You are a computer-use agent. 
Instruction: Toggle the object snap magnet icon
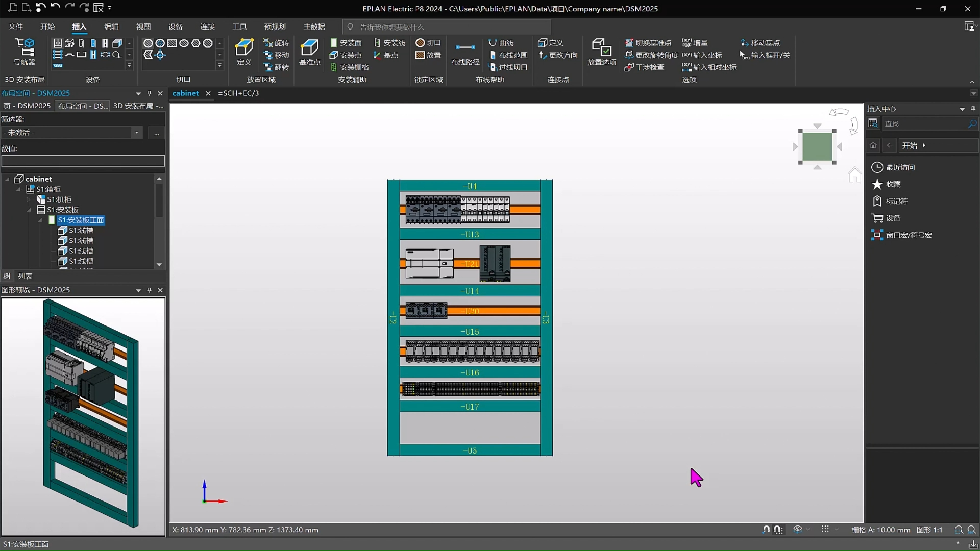click(x=766, y=530)
